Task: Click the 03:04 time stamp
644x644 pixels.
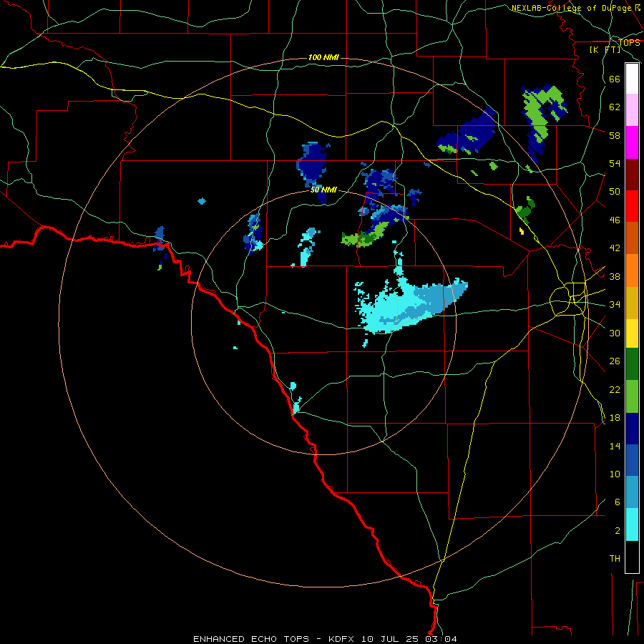Action: click(x=441, y=639)
